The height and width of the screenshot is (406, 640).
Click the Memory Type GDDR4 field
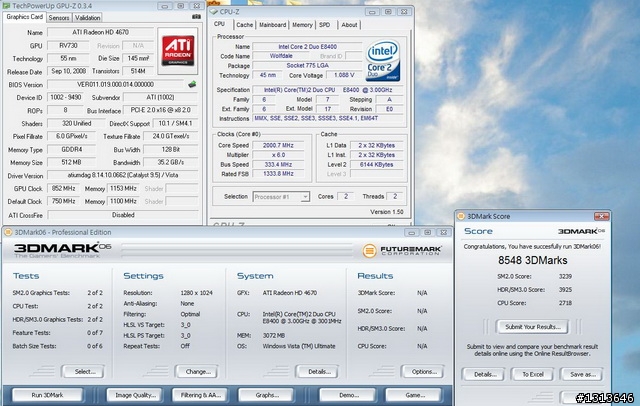71,150
